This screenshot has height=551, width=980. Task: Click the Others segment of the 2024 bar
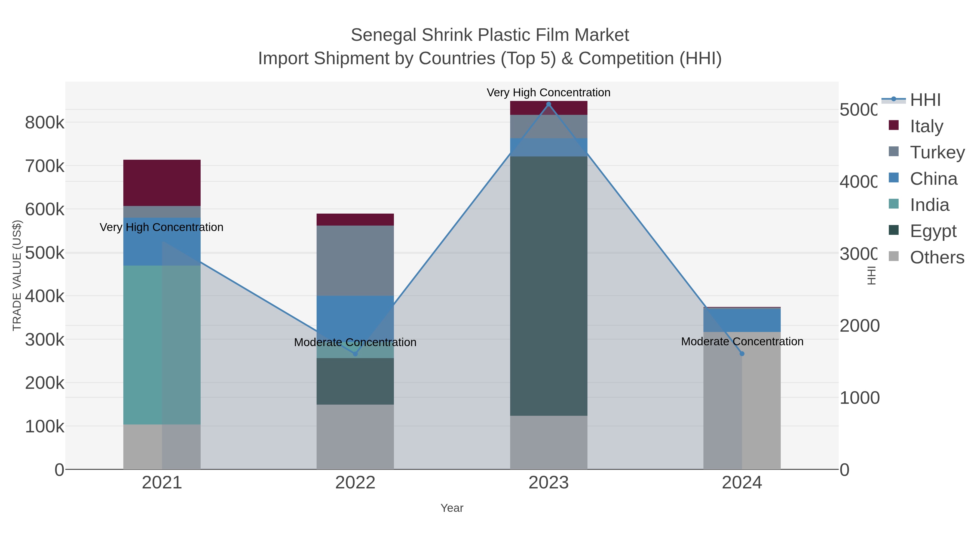742,401
